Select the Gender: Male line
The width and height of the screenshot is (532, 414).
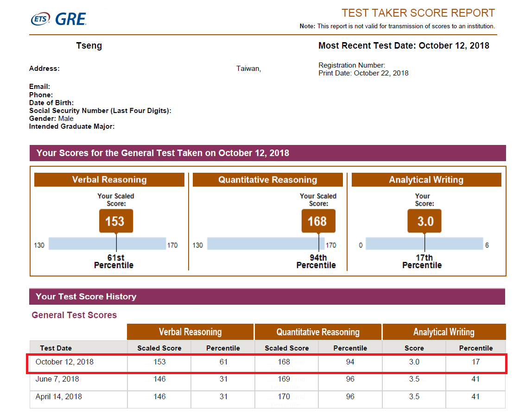click(x=51, y=119)
